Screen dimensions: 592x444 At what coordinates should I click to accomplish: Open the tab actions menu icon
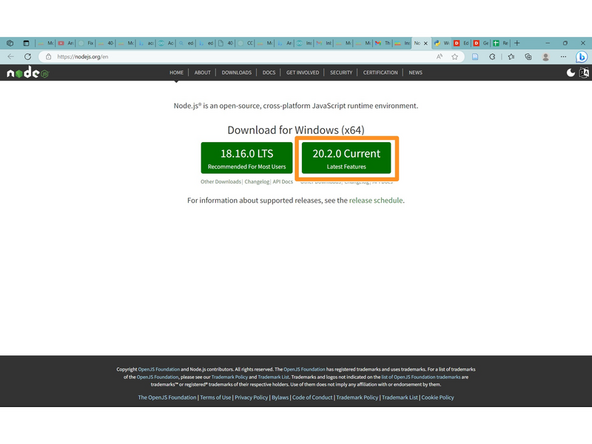click(x=26, y=43)
